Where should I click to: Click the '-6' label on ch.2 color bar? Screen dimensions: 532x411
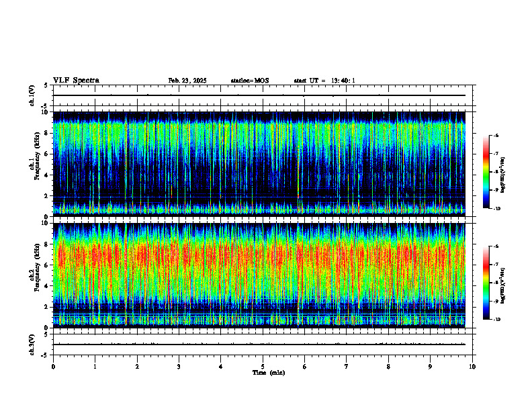click(496, 246)
